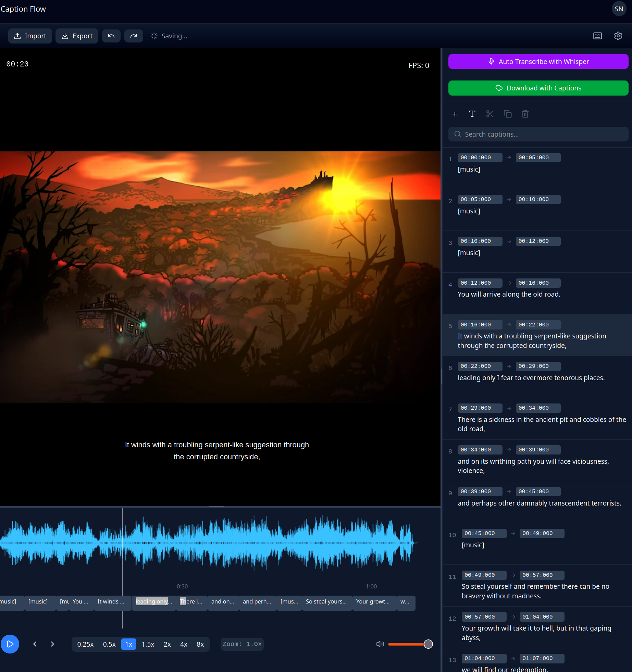The image size is (632, 672).
Task: Focus the Search captions field
Action: click(538, 134)
